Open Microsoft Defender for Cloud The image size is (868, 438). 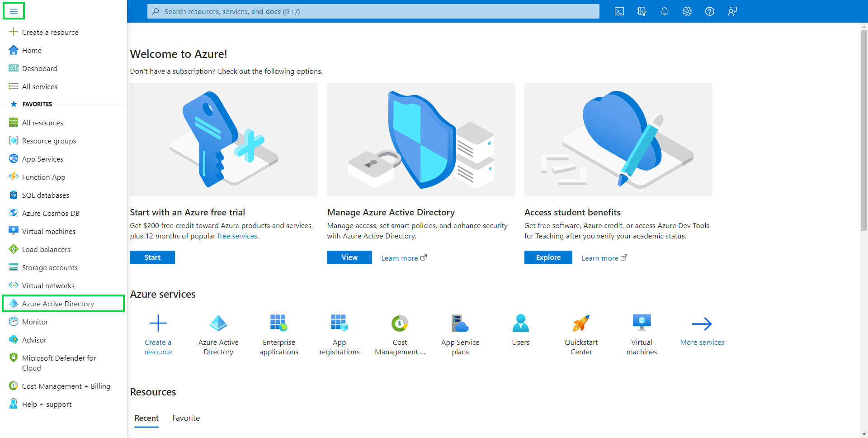tap(63, 363)
